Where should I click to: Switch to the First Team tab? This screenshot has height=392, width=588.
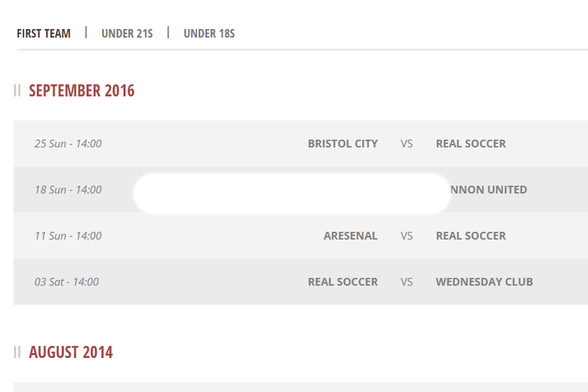44,33
